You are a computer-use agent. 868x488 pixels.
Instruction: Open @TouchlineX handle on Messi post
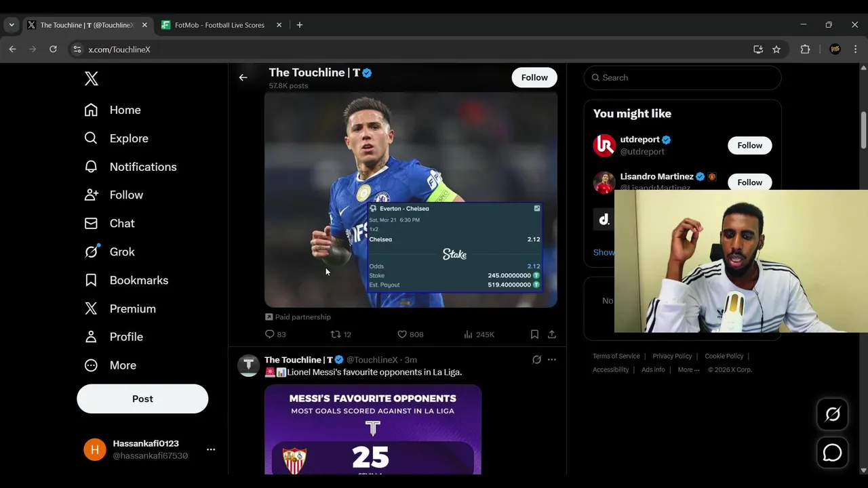[372, 360]
